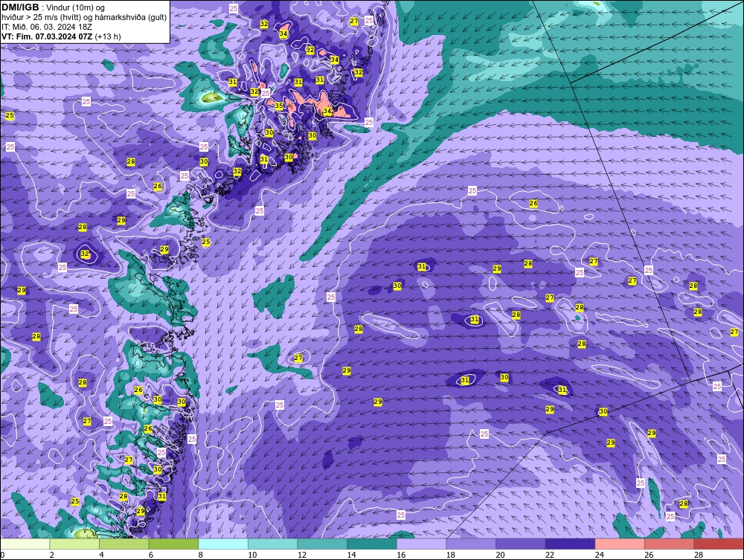744x560 pixels.
Task: Pick the red above-28 m/s legend swatch
Action: pyautogui.click(x=719, y=544)
